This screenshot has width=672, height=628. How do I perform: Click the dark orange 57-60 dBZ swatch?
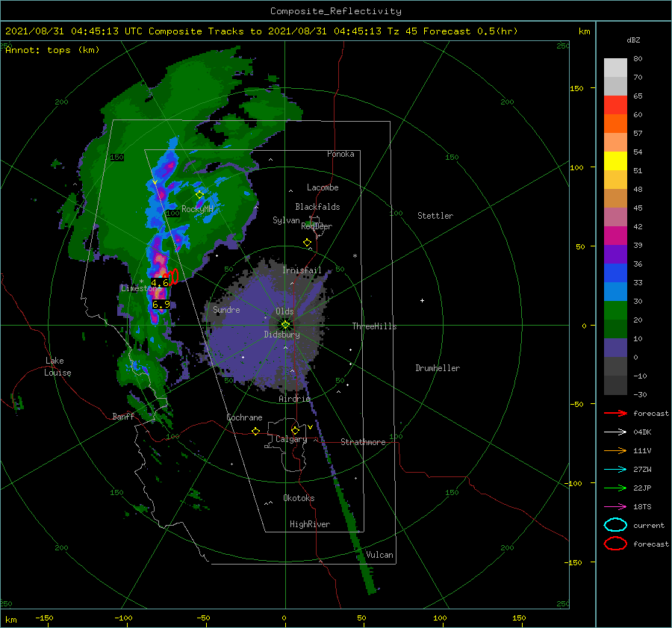tap(615, 124)
